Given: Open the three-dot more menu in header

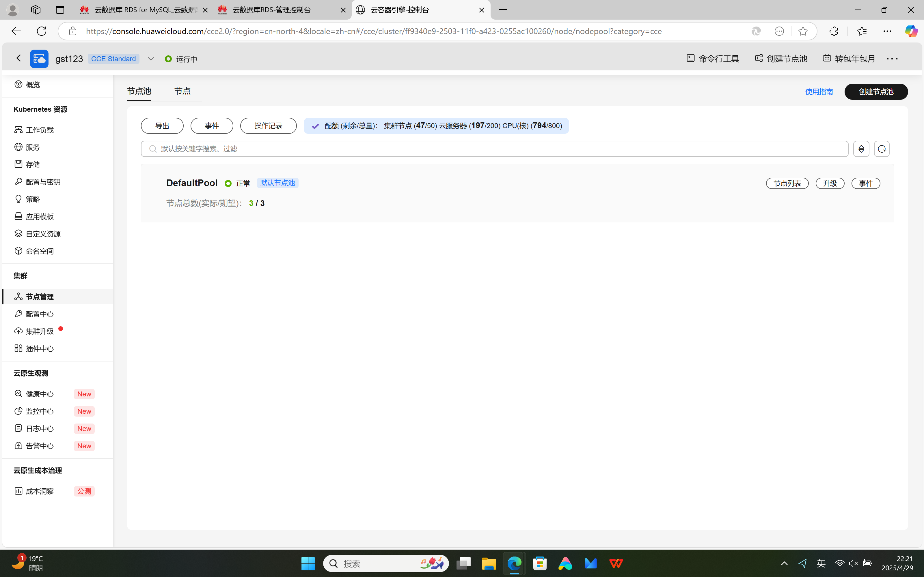Looking at the screenshot, I should 892,58.
